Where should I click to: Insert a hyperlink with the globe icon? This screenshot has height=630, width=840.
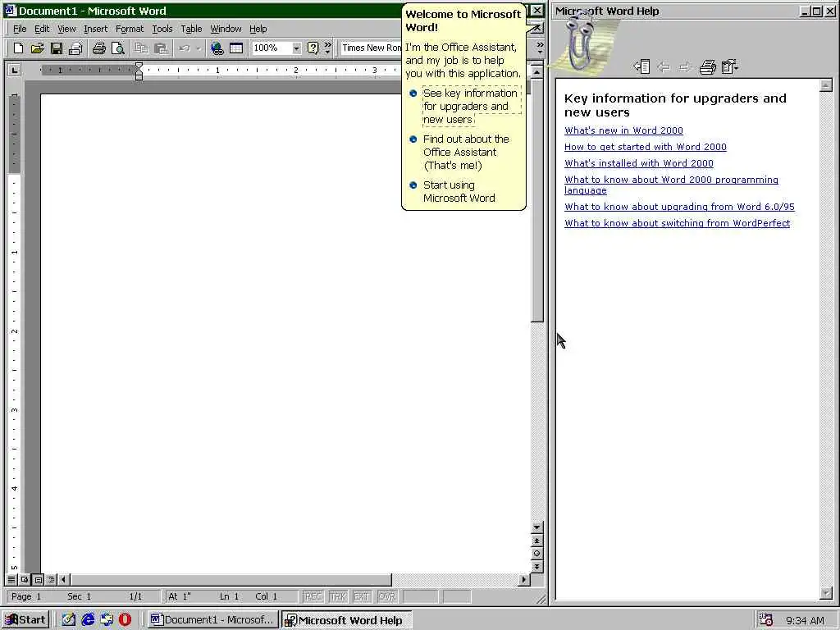click(x=217, y=48)
